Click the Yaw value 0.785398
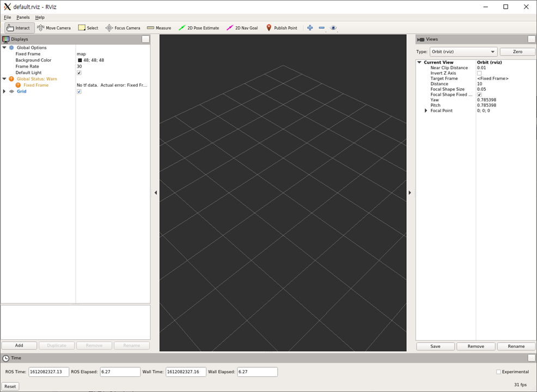This screenshot has width=537, height=392. tap(487, 100)
